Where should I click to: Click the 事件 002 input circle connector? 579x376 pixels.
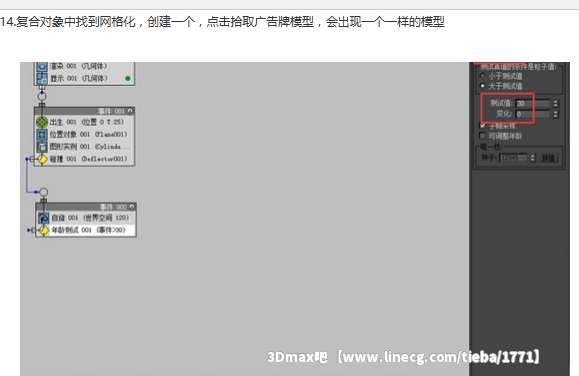(44, 192)
